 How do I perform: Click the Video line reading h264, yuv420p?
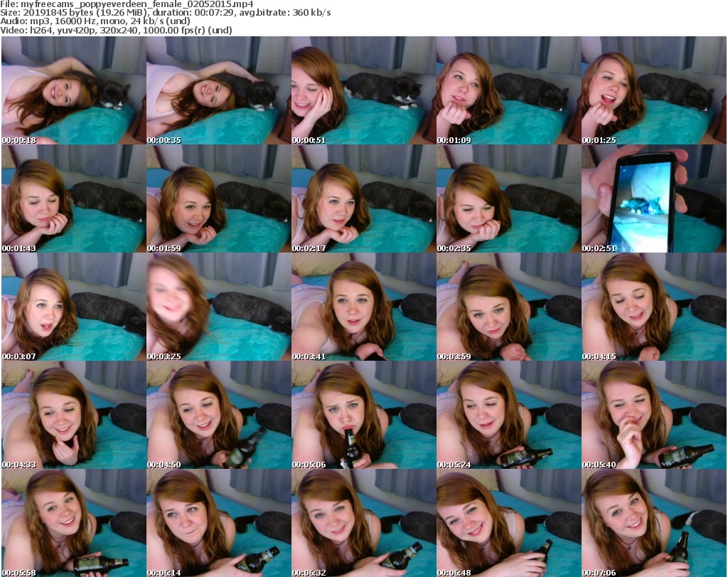click(116, 30)
